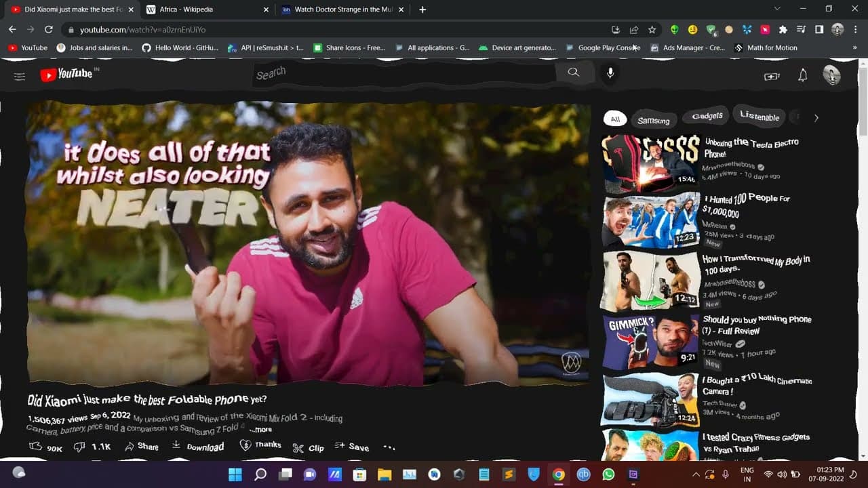This screenshot has width=868, height=488.
Task: Create a Clip with the scissors button
Action: pyautogui.click(x=308, y=447)
